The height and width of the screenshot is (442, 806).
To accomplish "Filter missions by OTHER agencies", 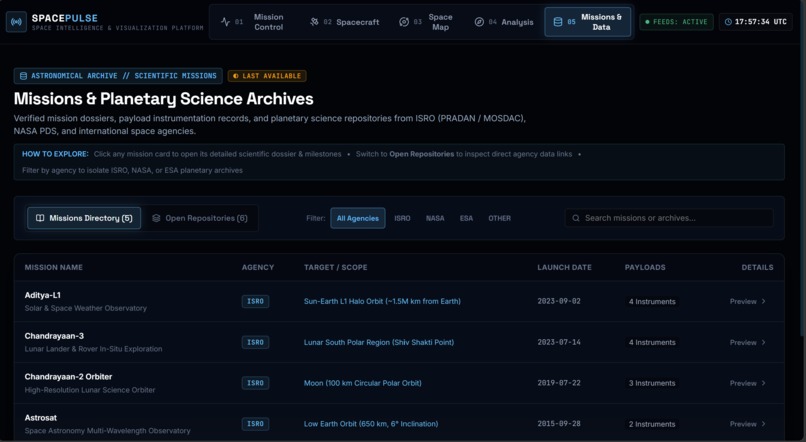I will coord(500,218).
